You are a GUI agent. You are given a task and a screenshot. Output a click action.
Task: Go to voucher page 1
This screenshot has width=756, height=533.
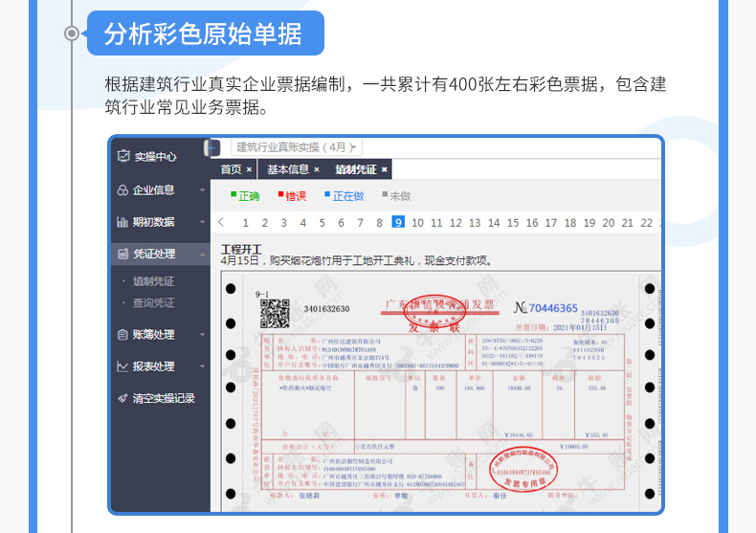coord(245,223)
